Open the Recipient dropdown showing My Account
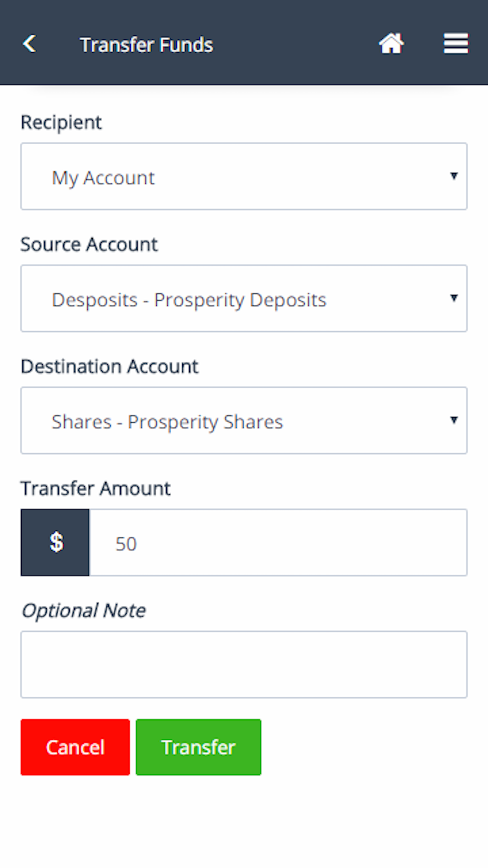Image resolution: width=488 pixels, height=868 pixels. [x=244, y=177]
